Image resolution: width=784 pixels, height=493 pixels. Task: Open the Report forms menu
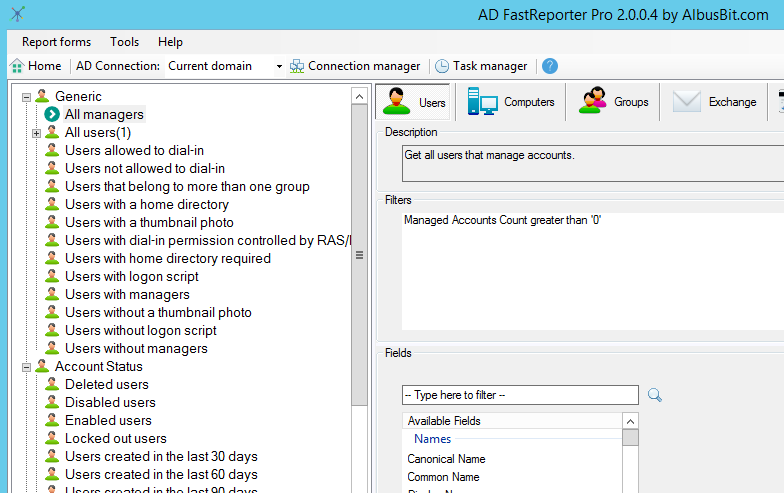56,42
